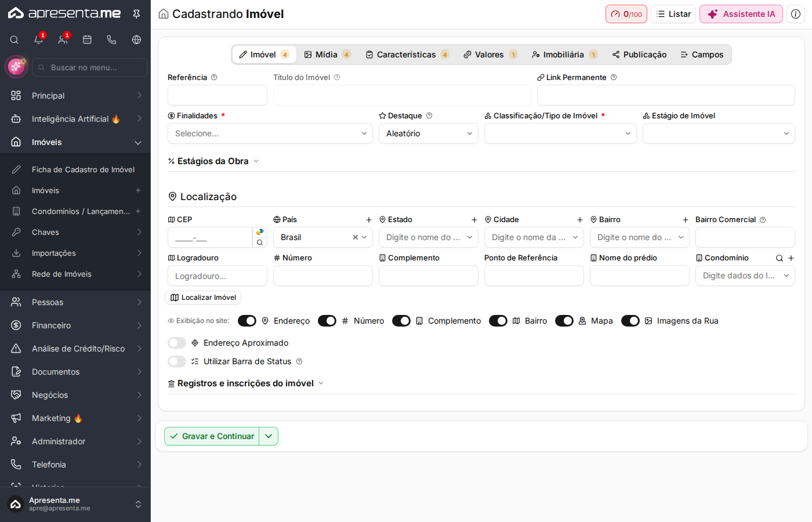The width and height of the screenshot is (812, 522).
Task: Click the Listar button
Action: click(673, 14)
